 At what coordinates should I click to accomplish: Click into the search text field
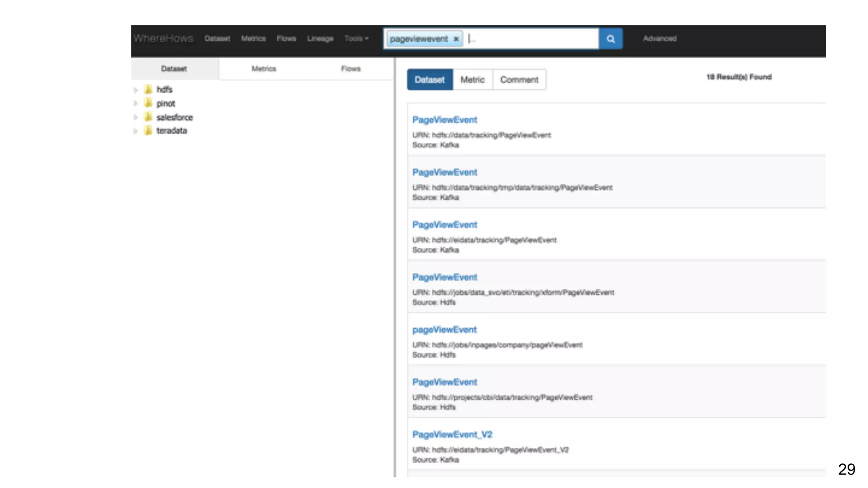(530, 39)
